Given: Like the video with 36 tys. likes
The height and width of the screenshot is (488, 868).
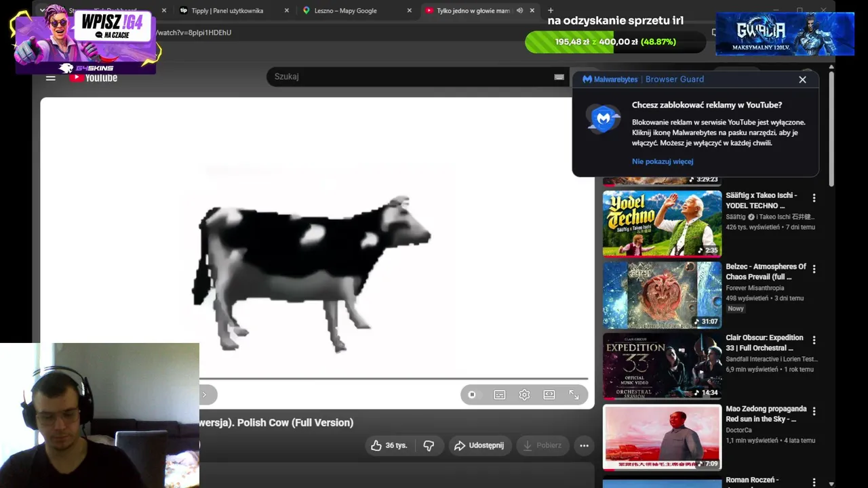Looking at the screenshot, I should click(389, 445).
